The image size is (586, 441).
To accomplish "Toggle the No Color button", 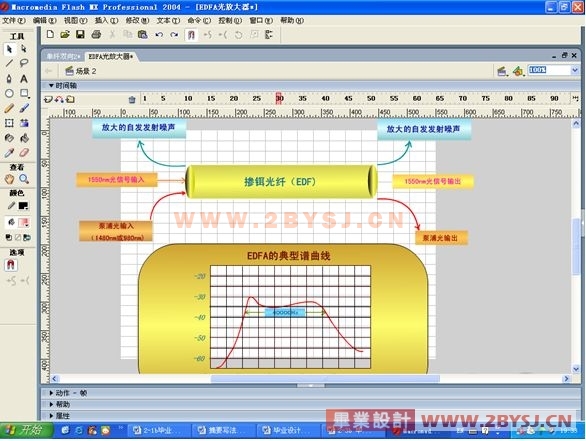I will [18, 237].
